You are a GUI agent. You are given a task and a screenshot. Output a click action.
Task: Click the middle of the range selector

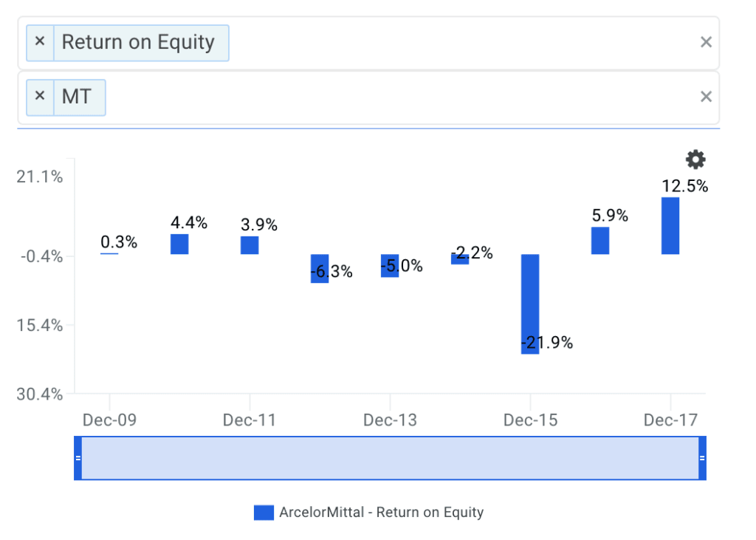[x=390, y=458]
